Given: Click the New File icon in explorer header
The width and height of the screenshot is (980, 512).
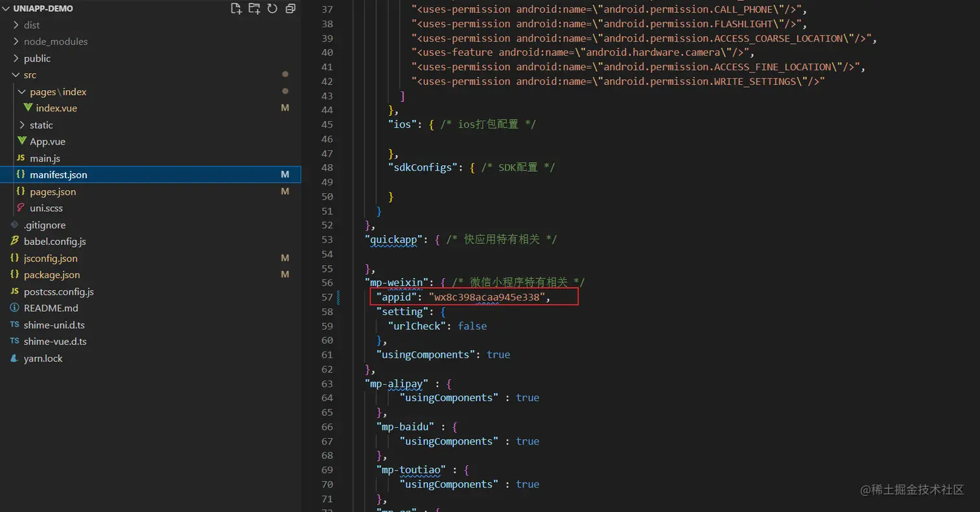Looking at the screenshot, I should pyautogui.click(x=236, y=8).
